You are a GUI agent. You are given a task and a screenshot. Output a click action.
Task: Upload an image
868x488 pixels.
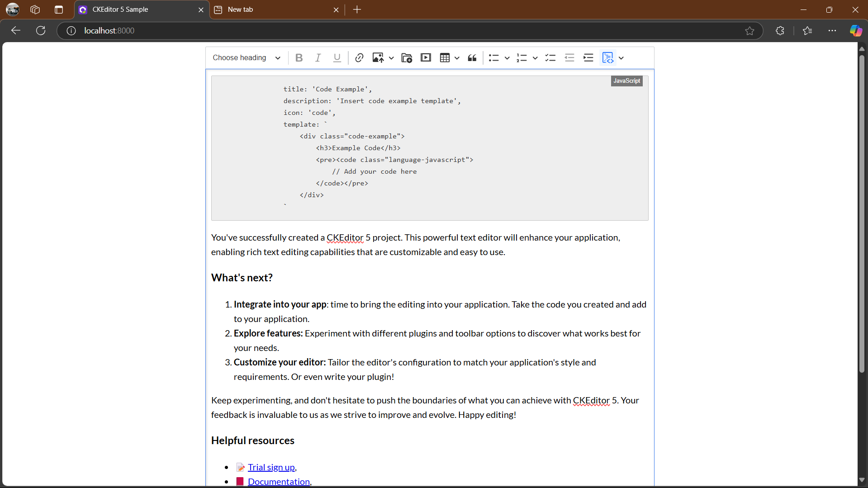(379, 57)
